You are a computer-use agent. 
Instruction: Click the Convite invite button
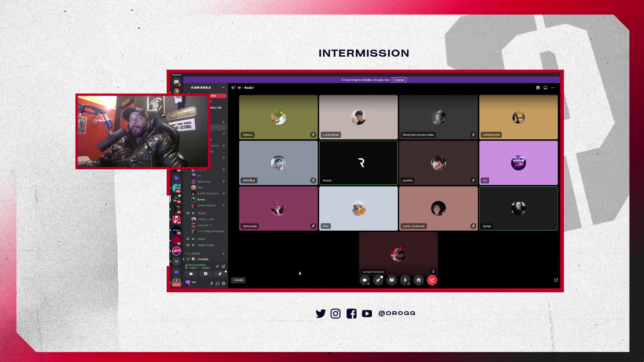tap(238, 280)
